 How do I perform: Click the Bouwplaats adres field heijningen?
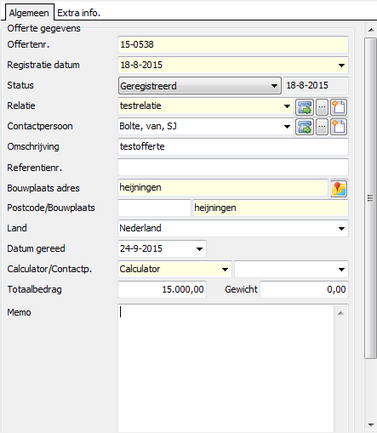tap(223, 188)
